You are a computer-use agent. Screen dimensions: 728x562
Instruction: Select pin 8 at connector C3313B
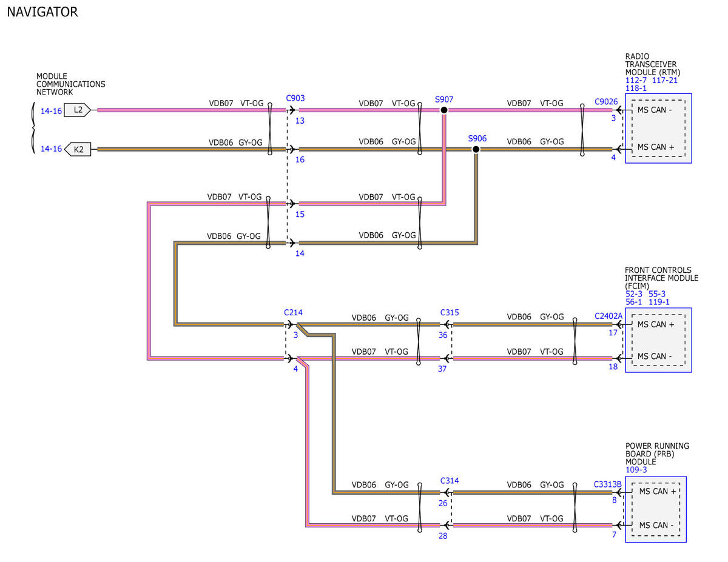(x=615, y=501)
